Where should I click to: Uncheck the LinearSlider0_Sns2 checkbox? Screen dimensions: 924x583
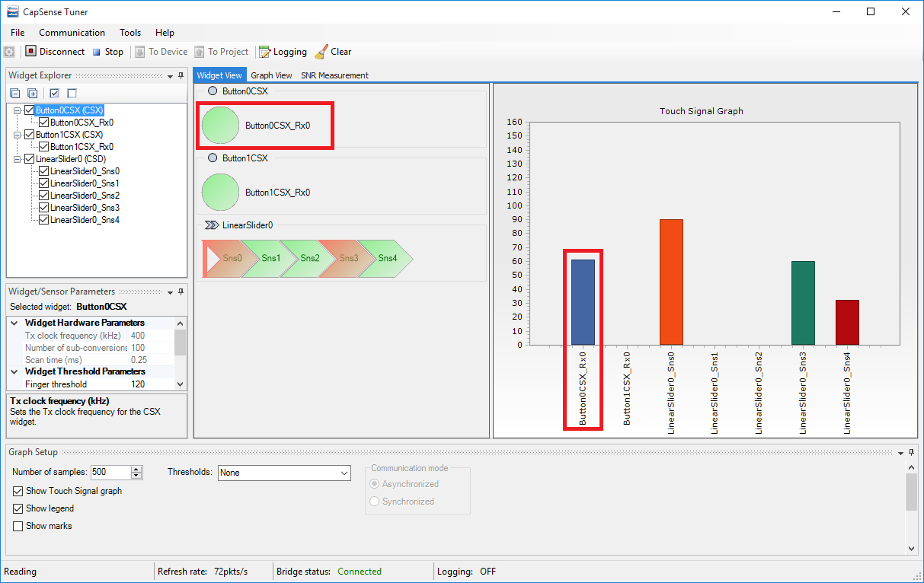43,196
